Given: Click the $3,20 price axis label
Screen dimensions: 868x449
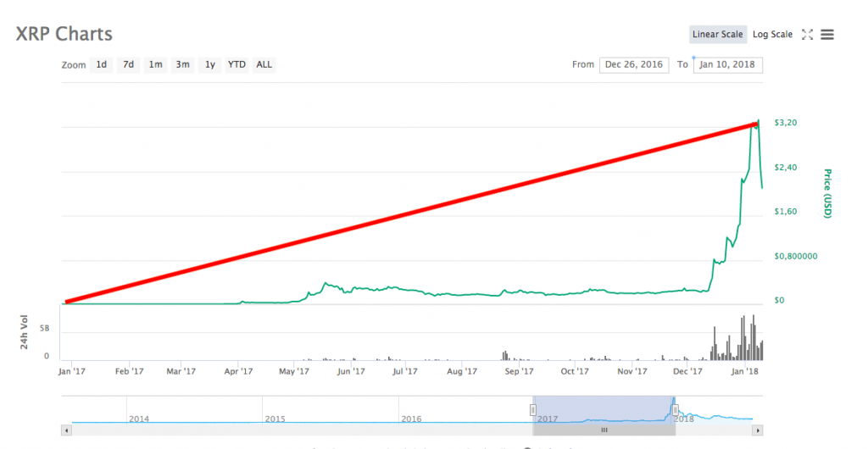Looking at the screenshot, I should point(786,123).
